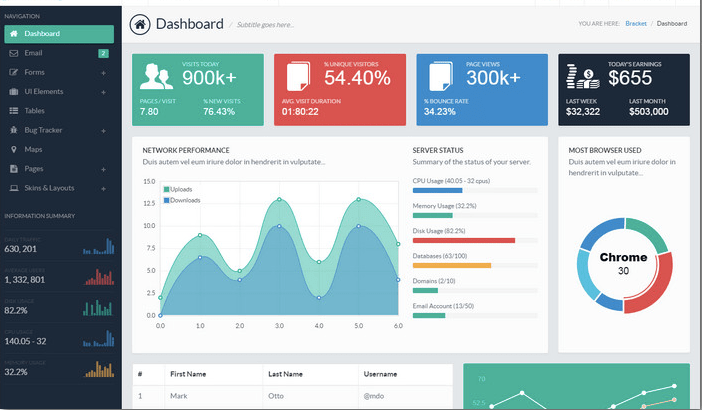
Task: Click the Skins & Layouts laptop icon
Action: pos(14,188)
